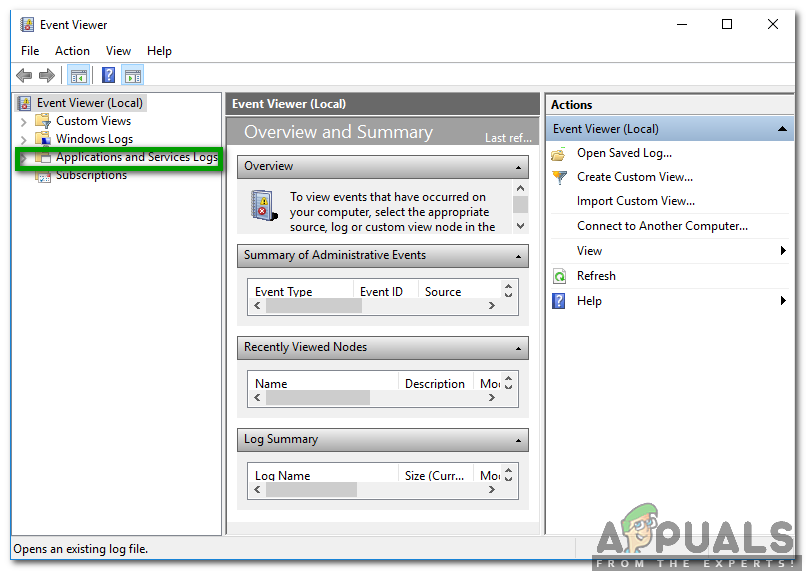Open the Help menu in menu bar
This screenshot has width=806, height=571.
pos(159,51)
